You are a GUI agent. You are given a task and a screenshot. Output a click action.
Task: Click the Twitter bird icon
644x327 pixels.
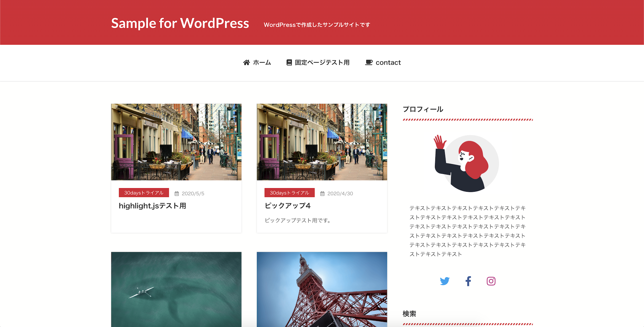pos(445,281)
